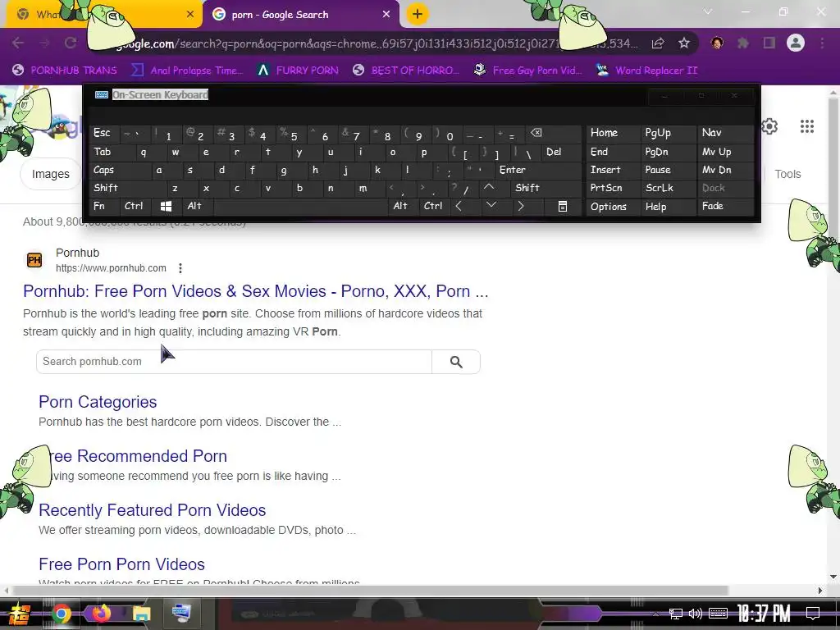Click the network icon in system tray

coord(676,614)
